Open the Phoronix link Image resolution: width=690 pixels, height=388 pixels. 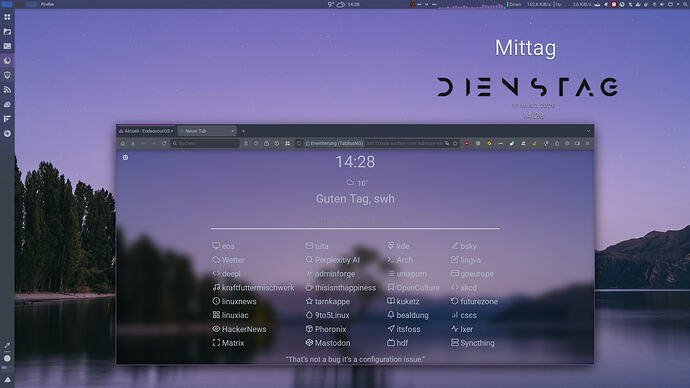326,329
